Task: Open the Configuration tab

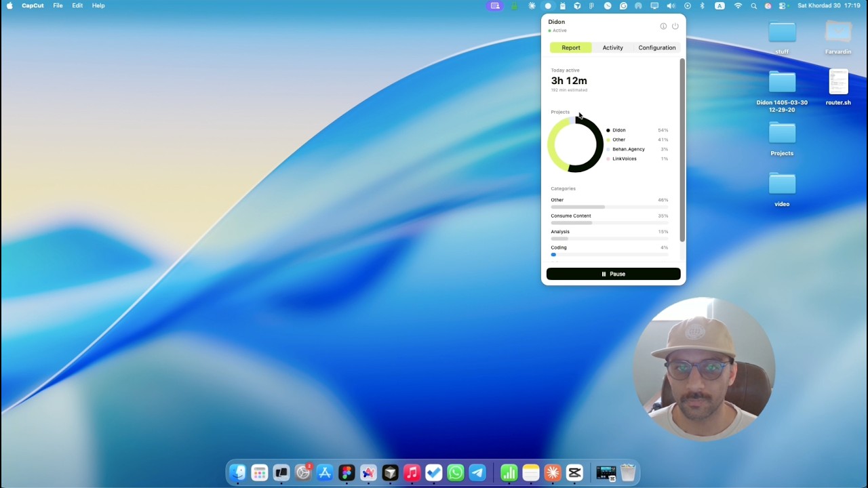Action: click(656, 47)
